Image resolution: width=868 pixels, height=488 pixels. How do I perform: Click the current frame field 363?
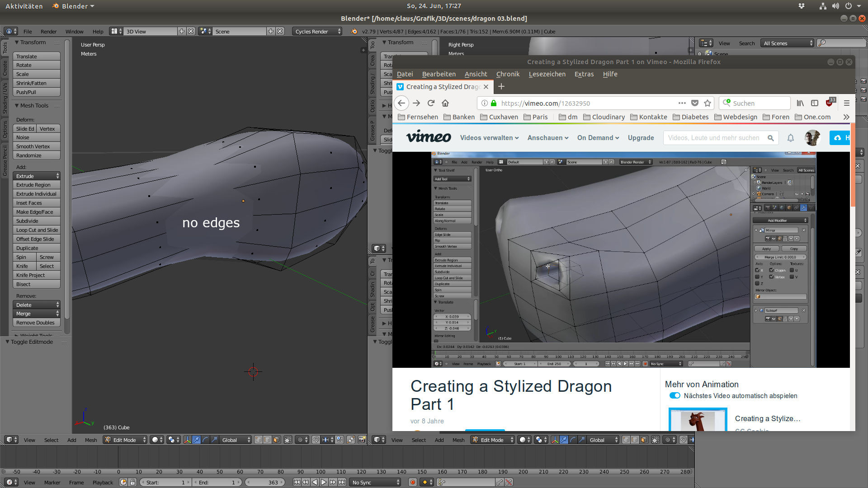click(x=265, y=482)
